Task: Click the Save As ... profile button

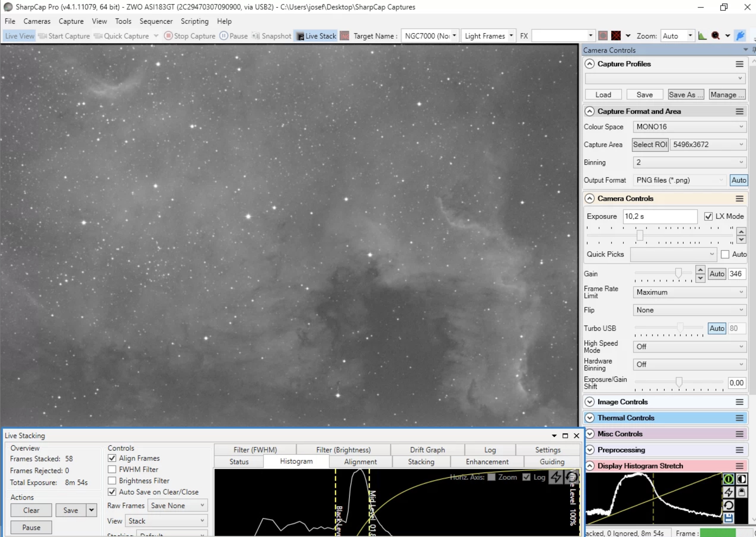Action: [x=686, y=95]
